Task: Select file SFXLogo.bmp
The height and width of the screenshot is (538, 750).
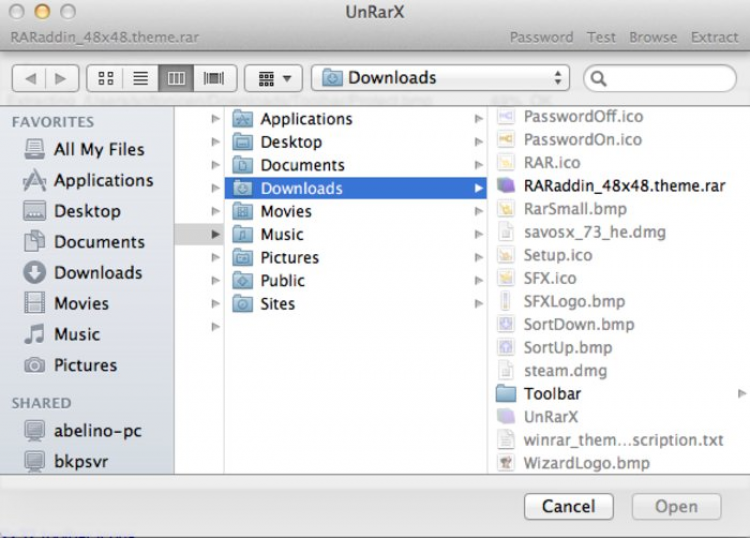Action: coord(561,301)
